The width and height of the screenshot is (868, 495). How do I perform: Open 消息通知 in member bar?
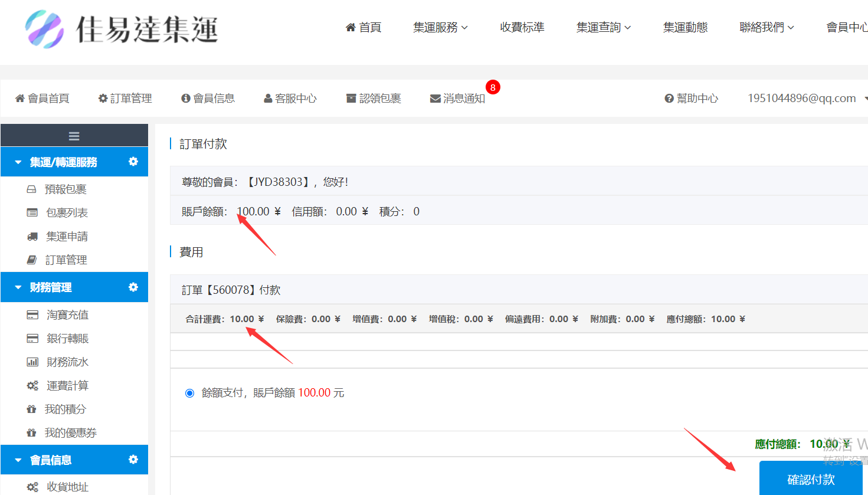pyautogui.click(x=458, y=98)
